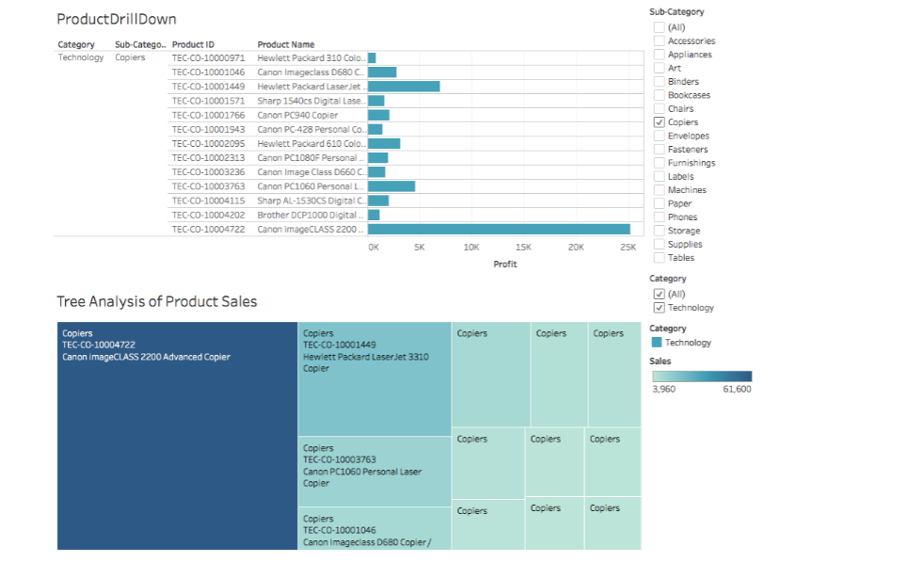The image size is (924, 562).
Task: Click the Tree Analysis of Product Sales title
Action: point(157,301)
